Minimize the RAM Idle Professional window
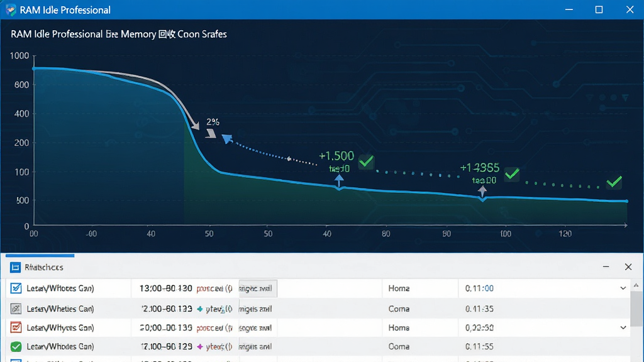 569,9
